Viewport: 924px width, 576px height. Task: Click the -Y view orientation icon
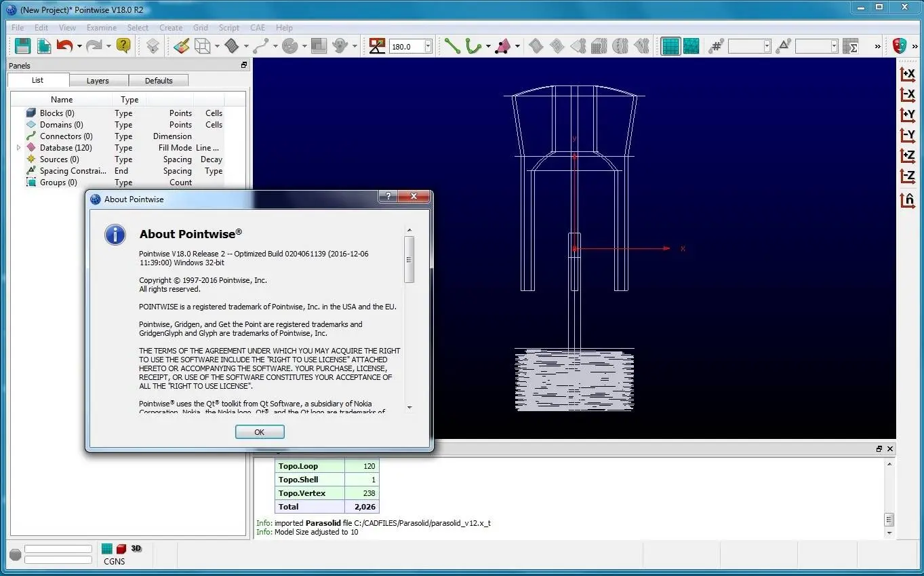(908, 136)
